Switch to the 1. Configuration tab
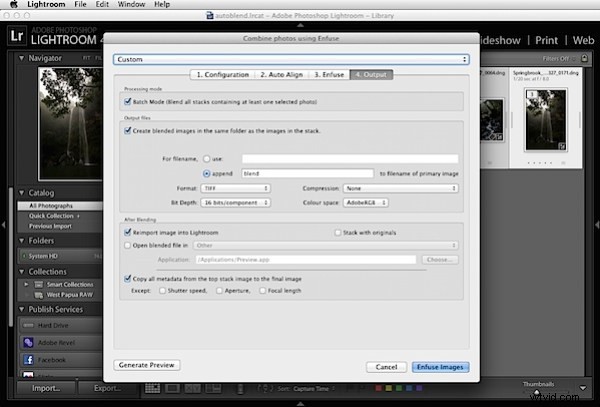This screenshot has width=600, height=407. (222, 75)
